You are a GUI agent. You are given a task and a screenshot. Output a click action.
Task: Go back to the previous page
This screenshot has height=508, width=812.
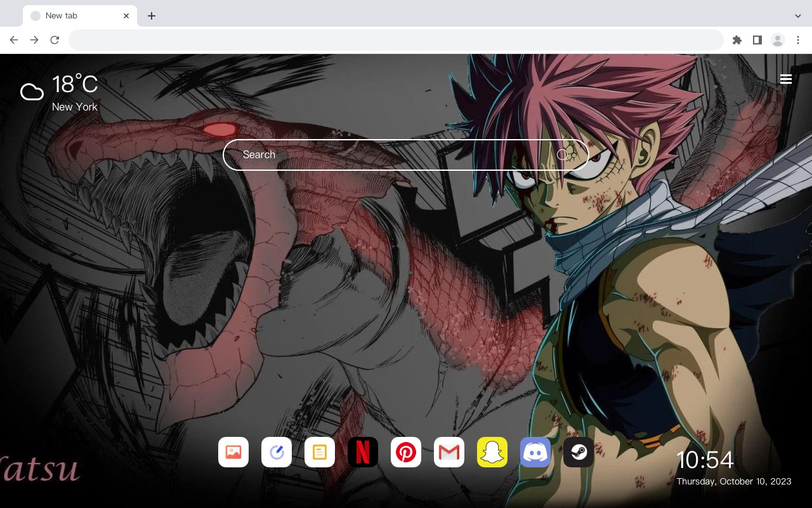pos(14,40)
